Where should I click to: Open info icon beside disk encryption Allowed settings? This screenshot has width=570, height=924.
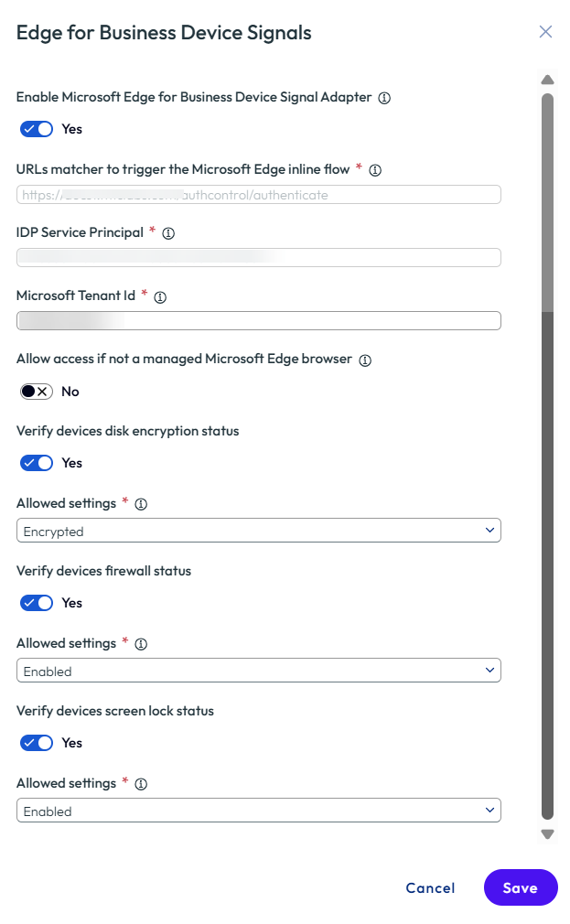(141, 504)
